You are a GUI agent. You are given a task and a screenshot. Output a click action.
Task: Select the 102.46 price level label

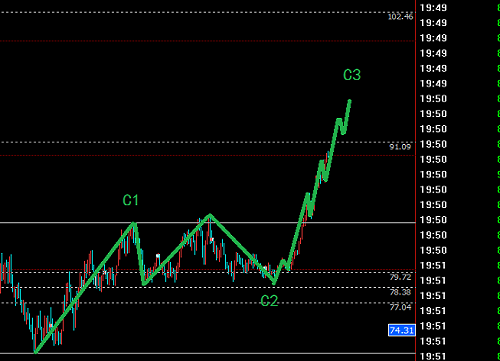coord(400,17)
